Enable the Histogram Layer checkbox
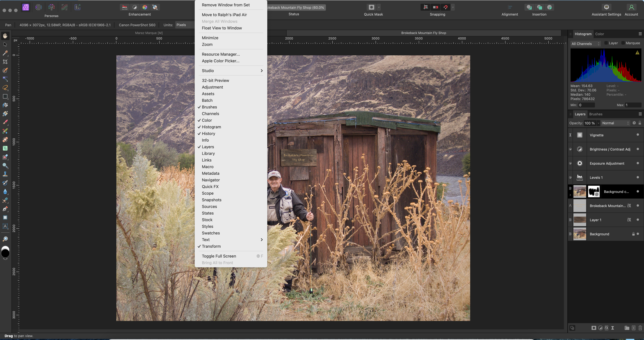The width and height of the screenshot is (644, 340). point(606,43)
